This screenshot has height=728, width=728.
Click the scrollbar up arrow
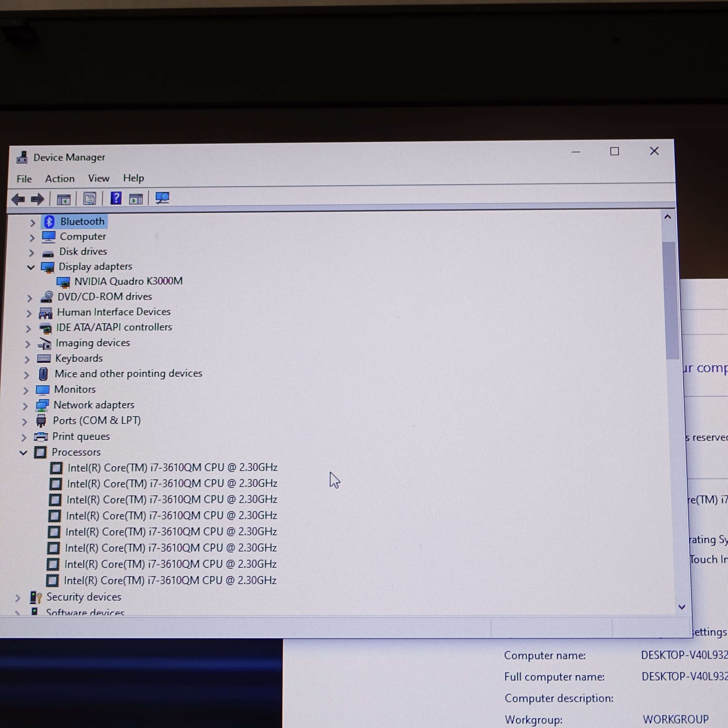pos(667,217)
